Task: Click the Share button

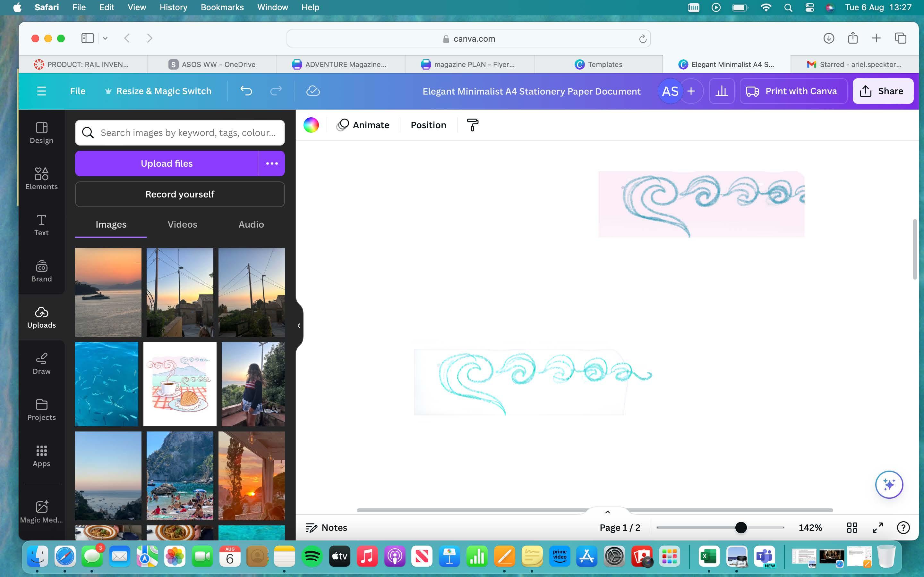Action: click(x=882, y=91)
